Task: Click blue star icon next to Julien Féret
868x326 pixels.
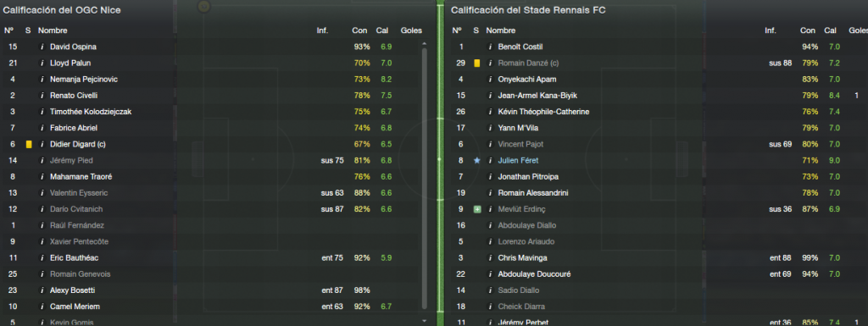Action: point(476,161)
